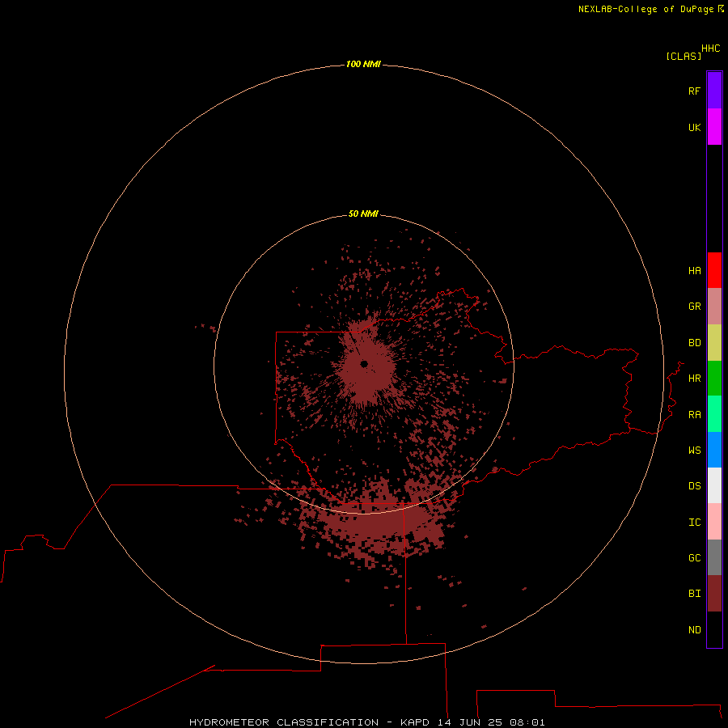
Task: Click the WS legend label
Action: point(695,450)
